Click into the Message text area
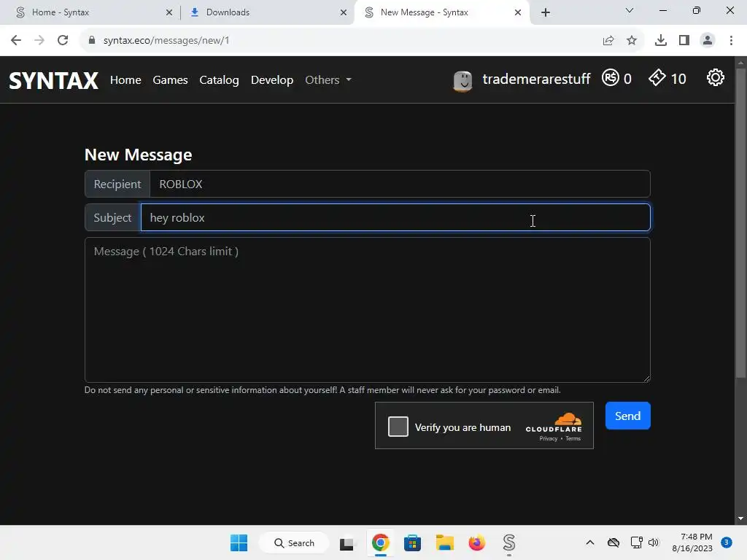 368,310
